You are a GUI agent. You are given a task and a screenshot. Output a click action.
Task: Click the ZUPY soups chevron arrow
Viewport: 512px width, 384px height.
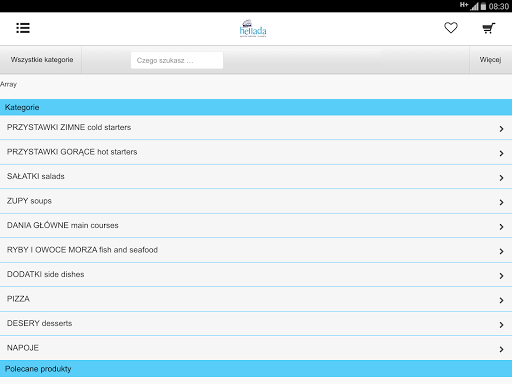click(501, 202)
